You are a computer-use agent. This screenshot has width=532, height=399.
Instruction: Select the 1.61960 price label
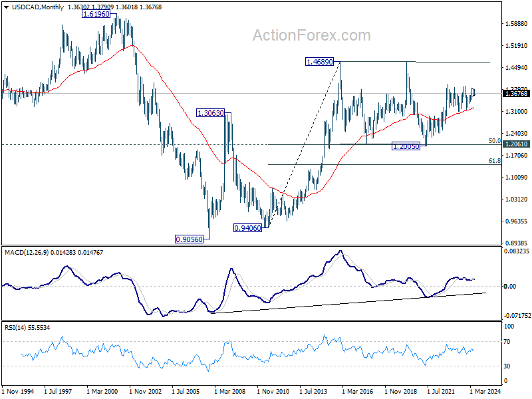96,14
